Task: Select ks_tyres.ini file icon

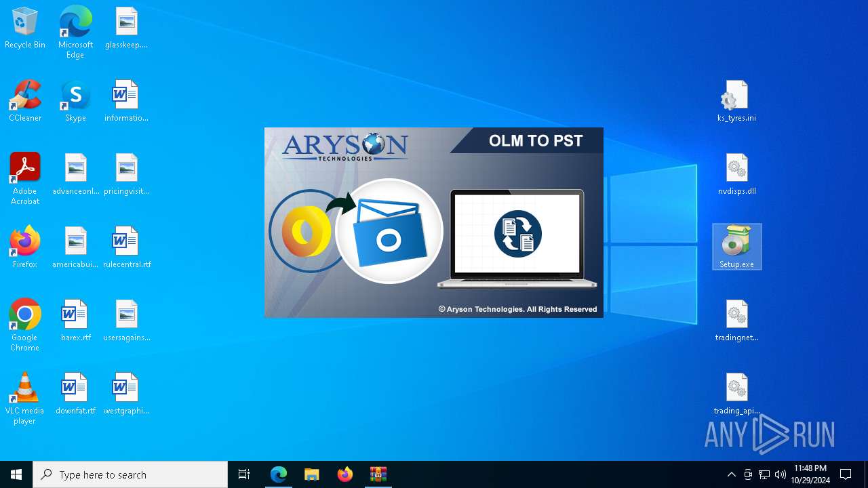Action: (736, 102)
